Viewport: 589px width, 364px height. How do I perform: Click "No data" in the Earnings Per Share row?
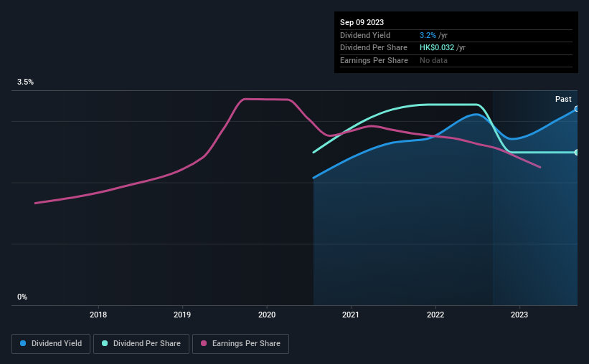(434, 60)
